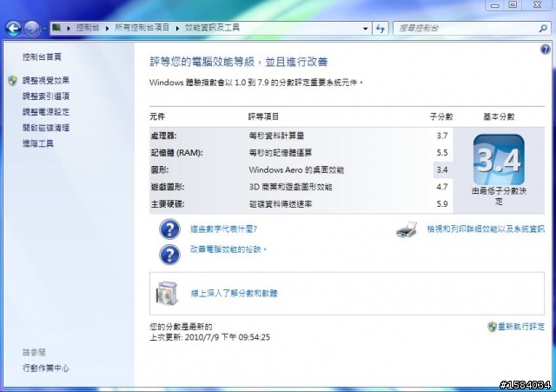The height and width of the screenshot is (392, 556).
Task: Open 調整電源設定 link
Action: (46, 112)
